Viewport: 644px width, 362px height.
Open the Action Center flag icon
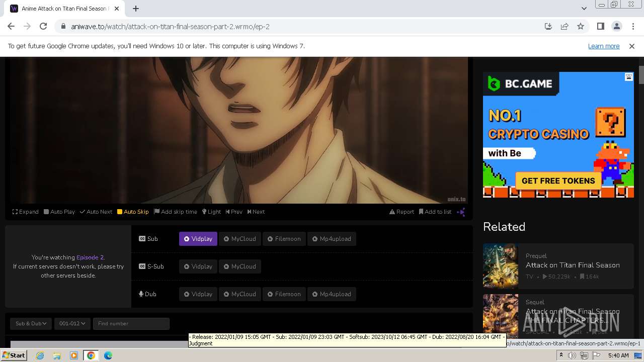pos(595,355)
